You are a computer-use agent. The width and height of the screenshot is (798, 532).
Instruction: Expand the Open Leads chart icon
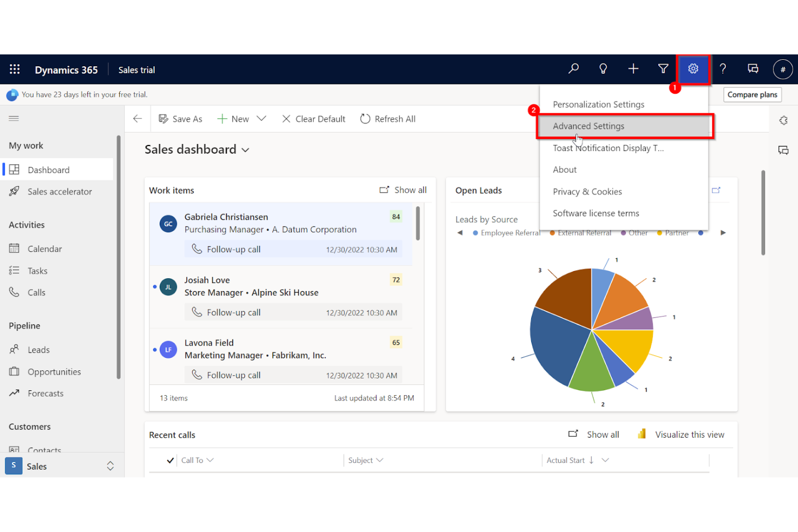(x=716, y=190)
